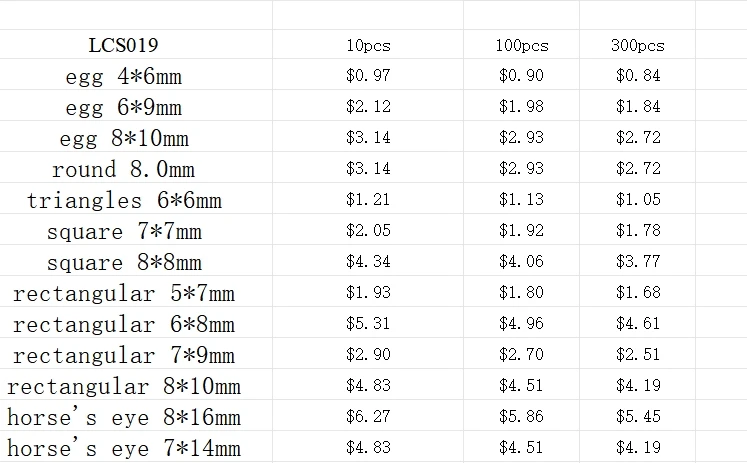Click the horse's eye 7*14mm label cell

[x=124, y=447]
